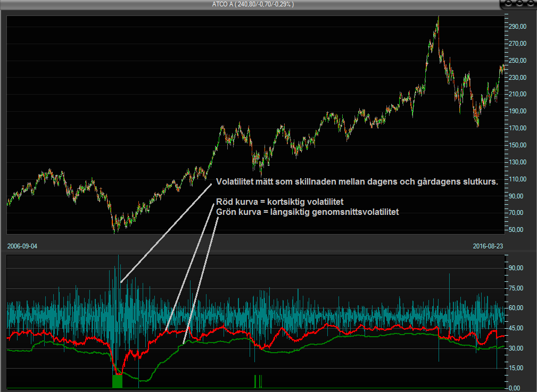Click the highest price peak on the chart

coord(438,18)
